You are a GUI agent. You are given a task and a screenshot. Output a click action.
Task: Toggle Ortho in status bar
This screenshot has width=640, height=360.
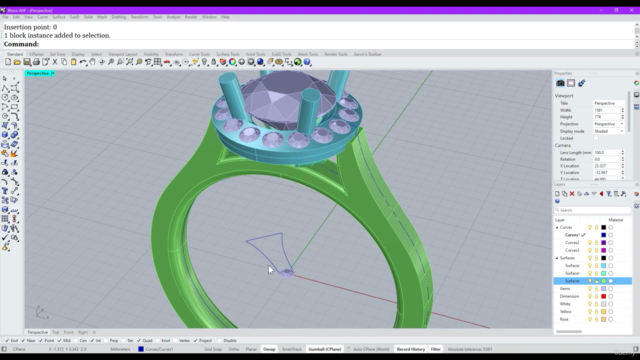tap(233, 349)
